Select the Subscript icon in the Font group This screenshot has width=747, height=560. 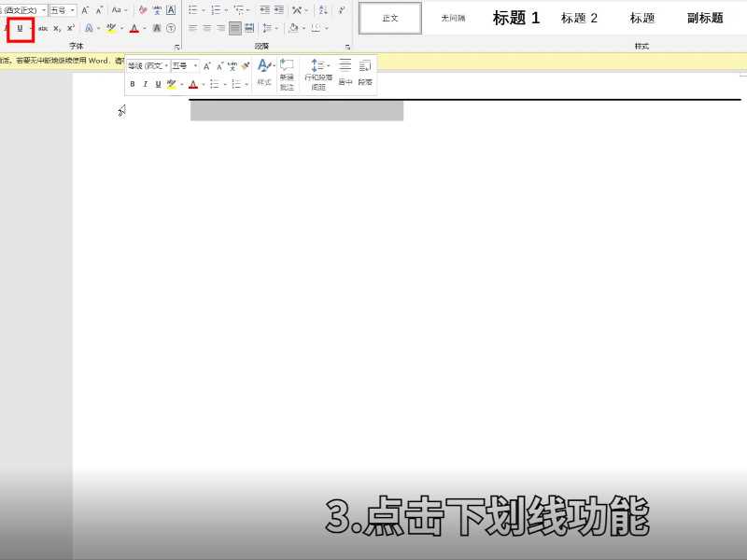(x=56, y=28)
